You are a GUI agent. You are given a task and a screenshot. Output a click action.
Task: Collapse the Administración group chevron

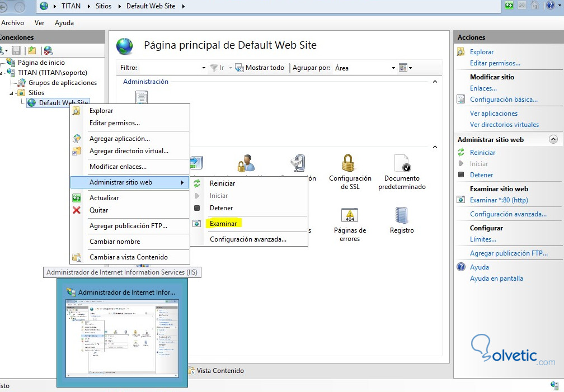click(x=435, y=82)
